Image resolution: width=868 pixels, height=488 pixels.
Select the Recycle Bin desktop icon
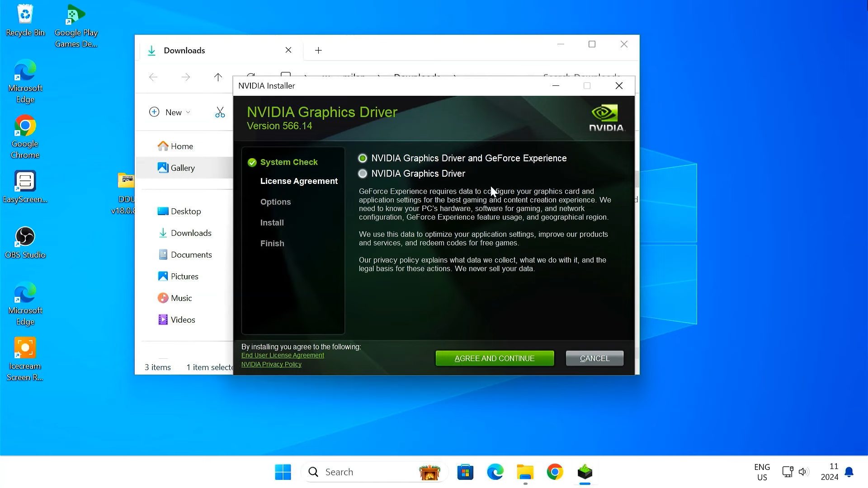point(25,21)
